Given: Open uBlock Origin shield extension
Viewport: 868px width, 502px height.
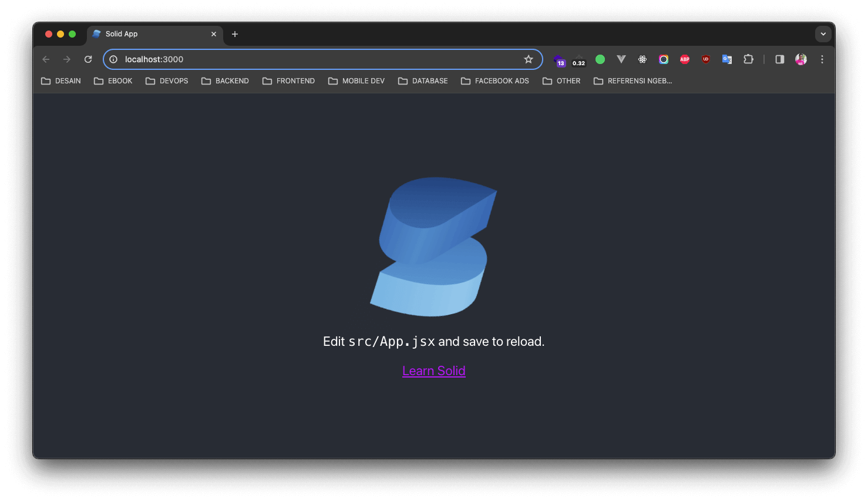Looking at the screenshot, I should coord(706,59).
